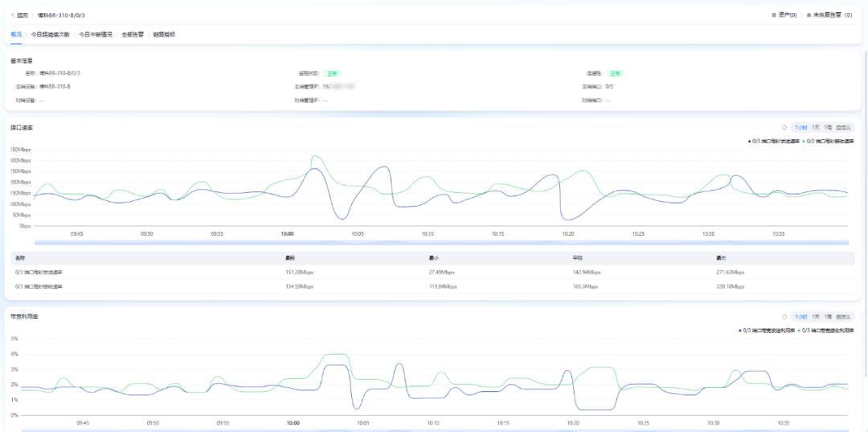Select 1天 range for 端口速率 chart
Screen dimensions: 868x432
point(816,127)
